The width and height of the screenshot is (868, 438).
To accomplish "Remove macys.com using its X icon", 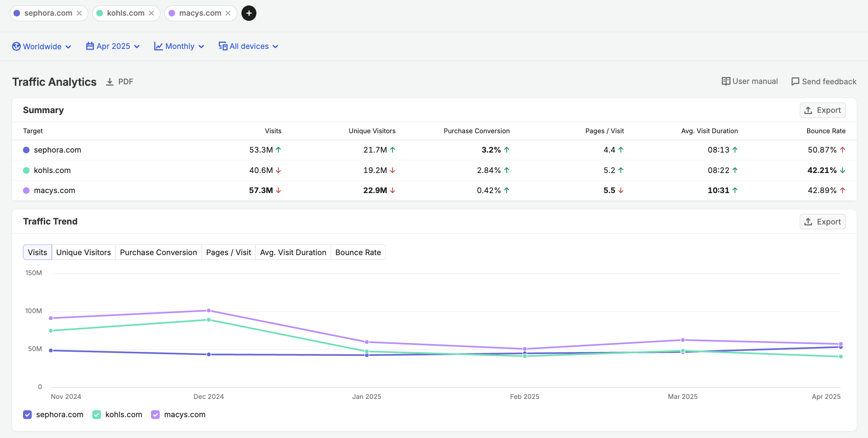I will tap(228, 13).
